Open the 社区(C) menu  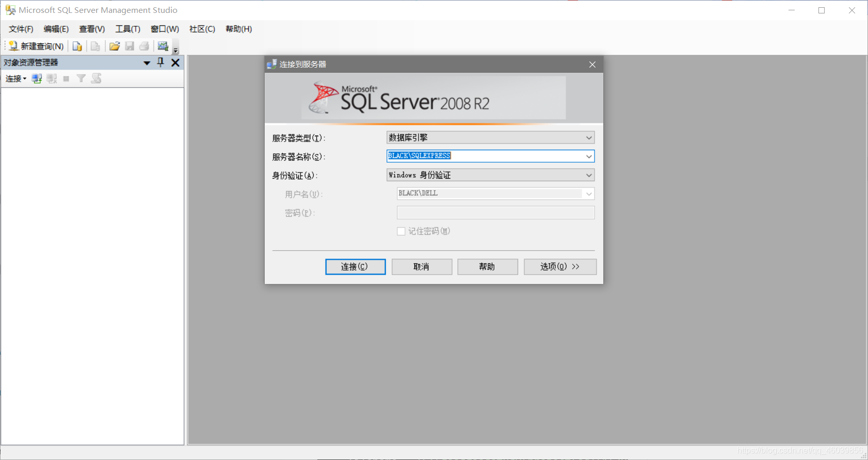(202, 29)
